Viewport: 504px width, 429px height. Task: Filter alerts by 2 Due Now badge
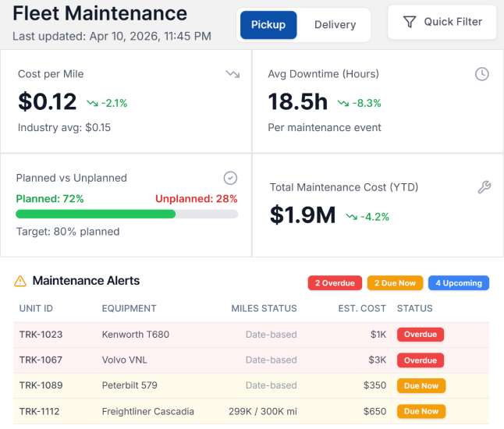click(395, 283)
